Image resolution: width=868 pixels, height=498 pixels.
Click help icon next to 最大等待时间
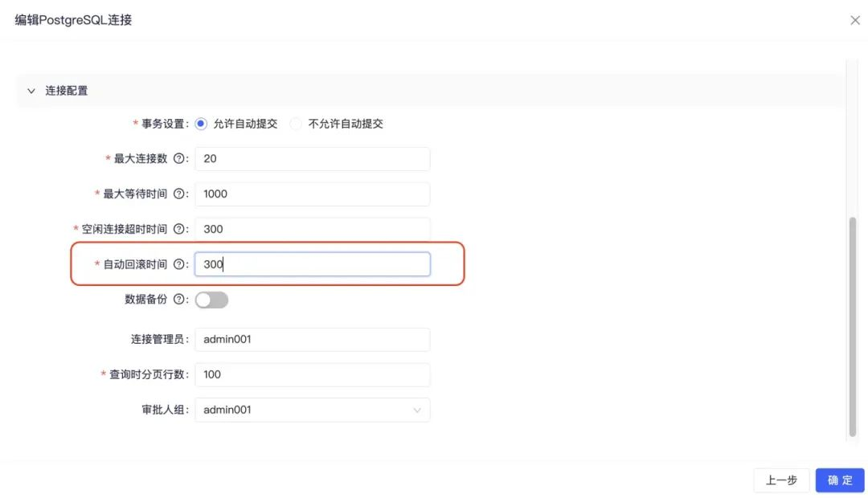[x=178, y=194]
